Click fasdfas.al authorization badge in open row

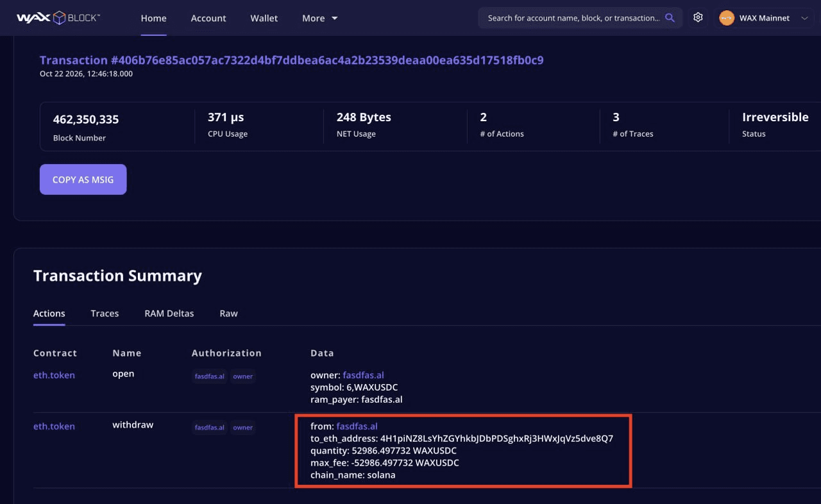pos(210,376)
